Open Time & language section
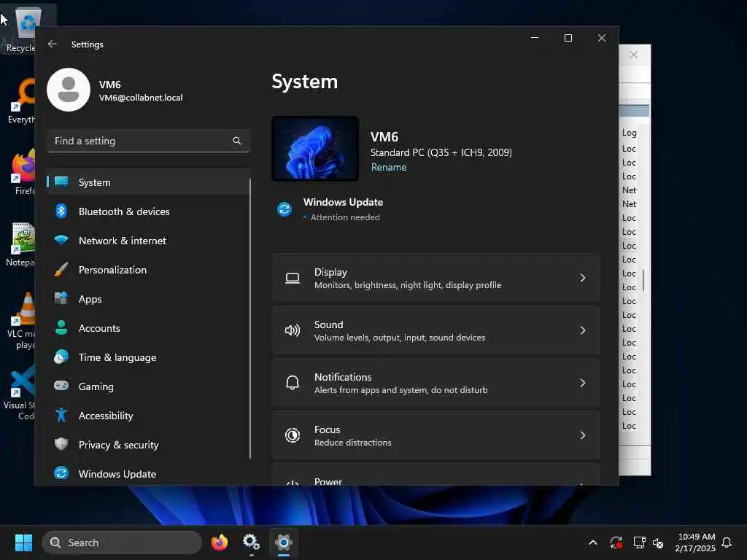The image size is (747, 560). 148,357
